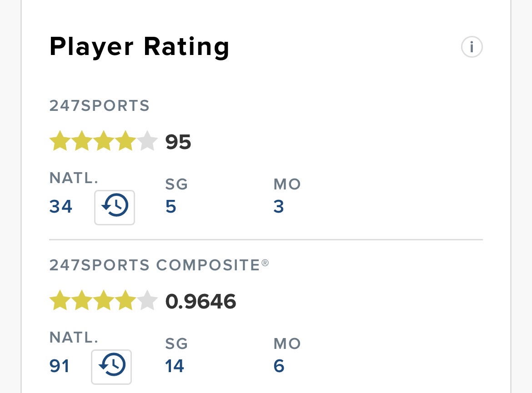
Task: Click the grey fifth star in 247Sports rating
Action: [147, 141]
